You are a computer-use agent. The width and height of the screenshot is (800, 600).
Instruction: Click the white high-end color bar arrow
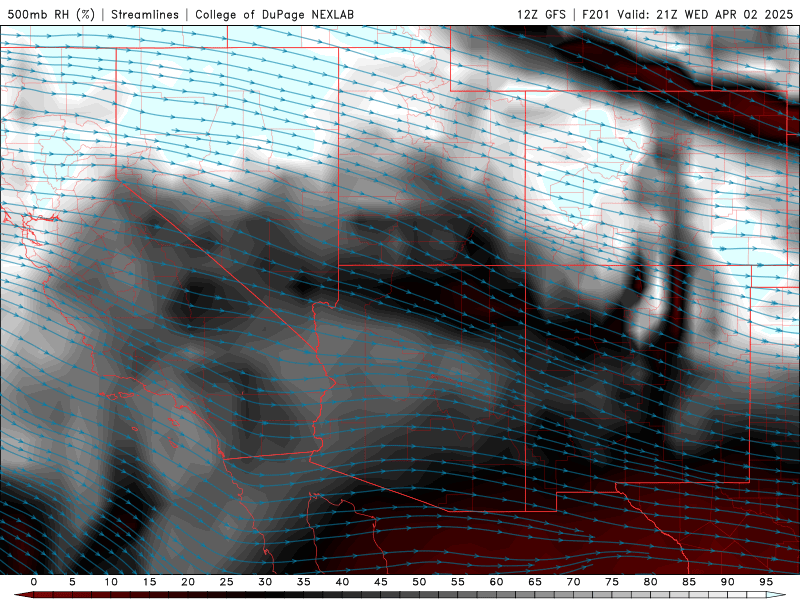776,595
